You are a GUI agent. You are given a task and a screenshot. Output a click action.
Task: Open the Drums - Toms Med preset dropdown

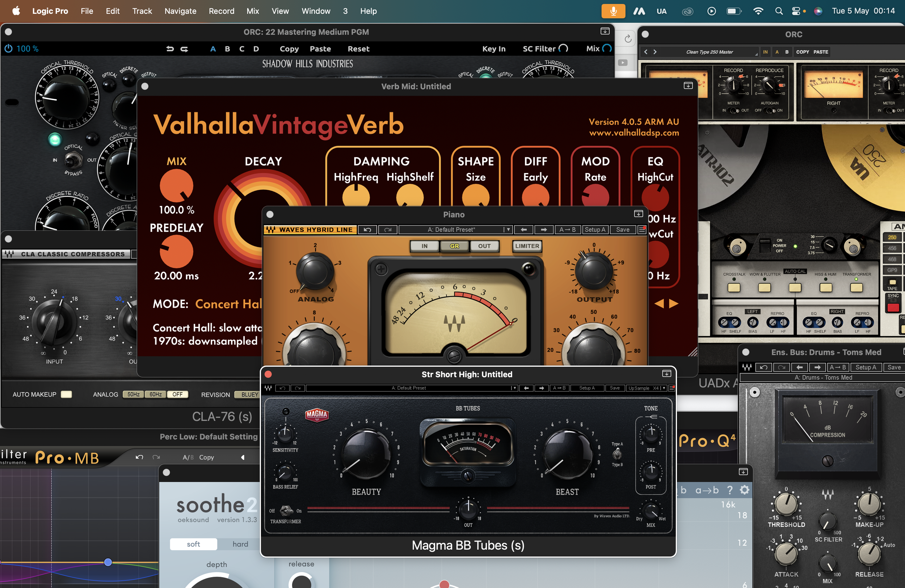(823, 377)
